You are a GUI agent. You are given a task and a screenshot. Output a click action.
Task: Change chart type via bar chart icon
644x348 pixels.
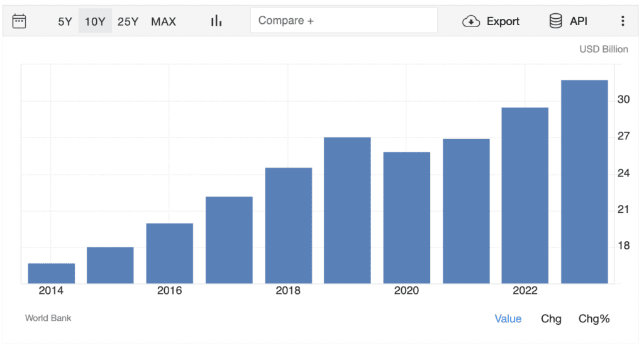(216, 21)
